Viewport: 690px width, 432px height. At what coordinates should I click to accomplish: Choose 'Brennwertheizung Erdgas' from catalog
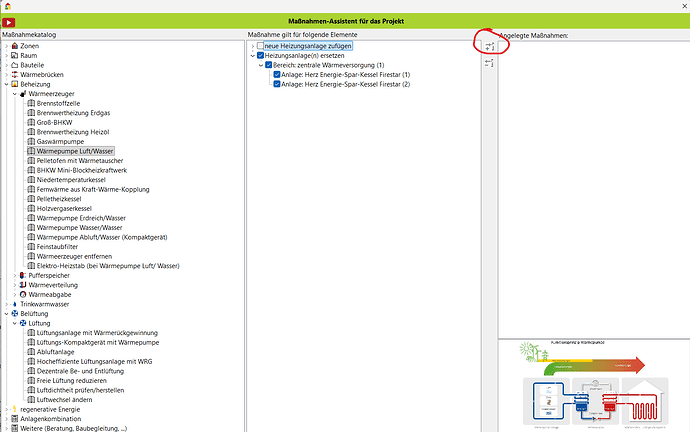pos(77,113)
